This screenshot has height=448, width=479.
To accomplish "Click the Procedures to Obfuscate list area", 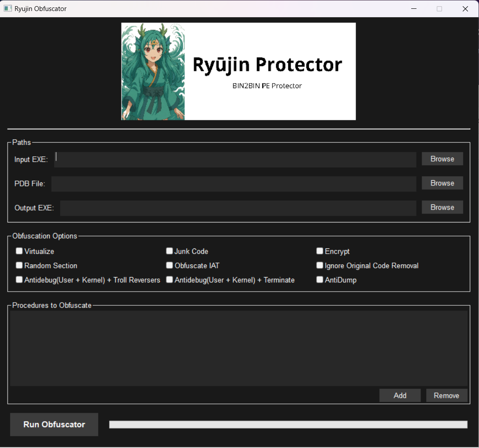I will pos(238,348).
